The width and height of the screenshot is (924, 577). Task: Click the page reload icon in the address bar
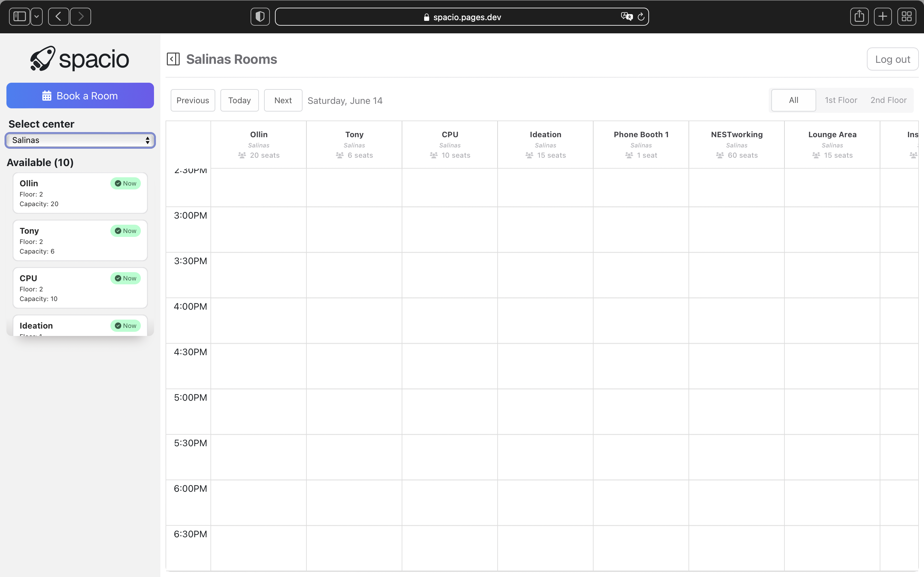[x=641, y=16]
